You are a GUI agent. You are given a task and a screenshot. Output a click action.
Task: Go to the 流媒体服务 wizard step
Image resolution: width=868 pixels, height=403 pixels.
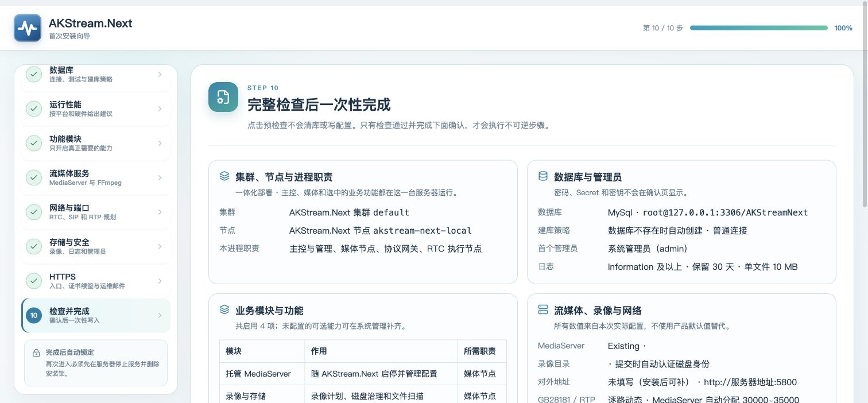[96, 177]
